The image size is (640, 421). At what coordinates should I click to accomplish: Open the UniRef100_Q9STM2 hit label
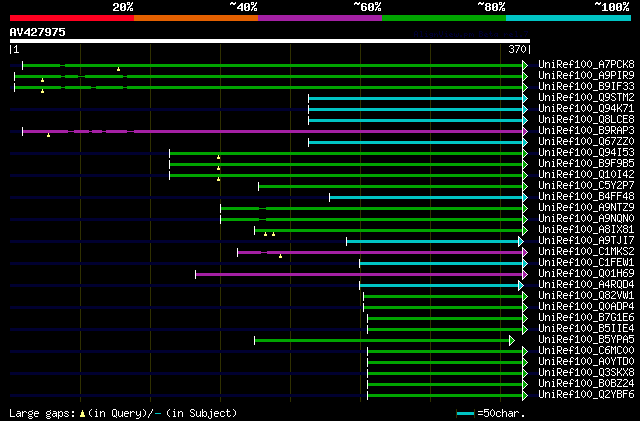[586, 98]
